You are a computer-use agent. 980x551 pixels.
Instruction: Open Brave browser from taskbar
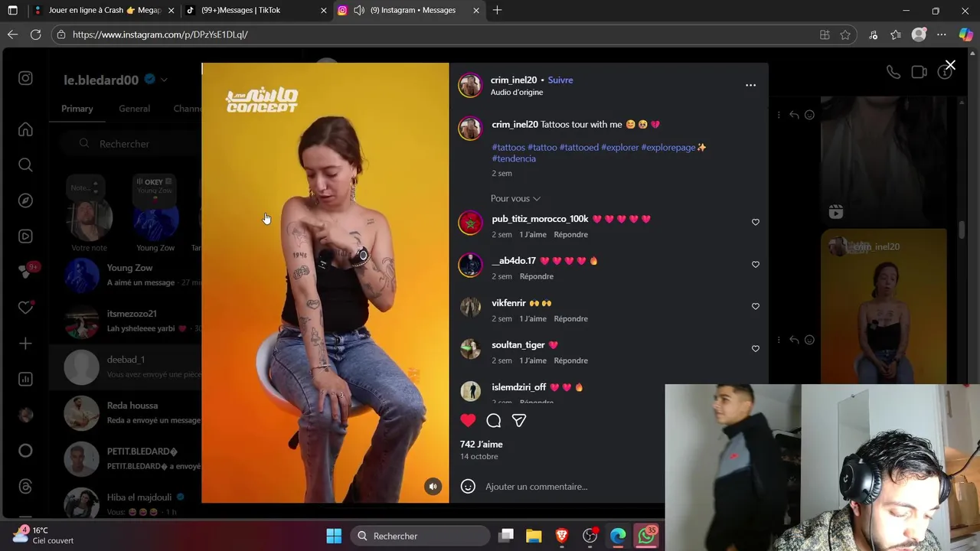point(562,536)
